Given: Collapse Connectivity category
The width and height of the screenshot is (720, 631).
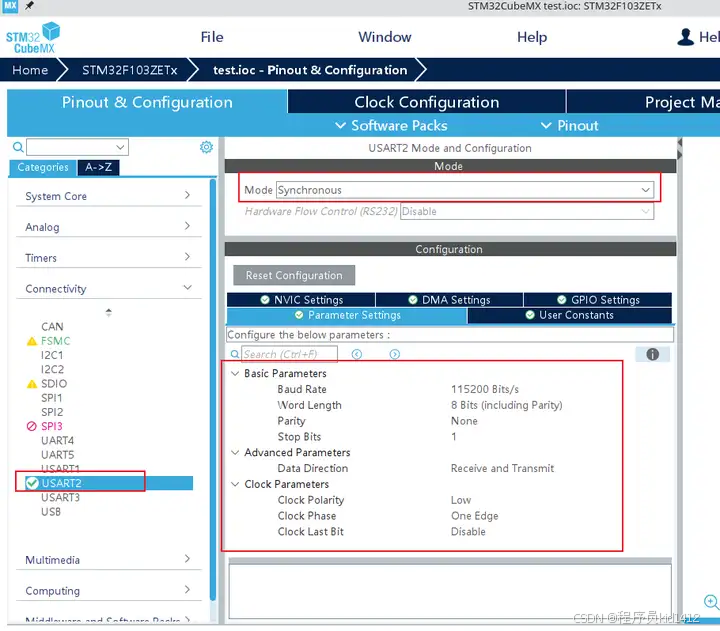Looking at the screenshot, I should [109, 288].
